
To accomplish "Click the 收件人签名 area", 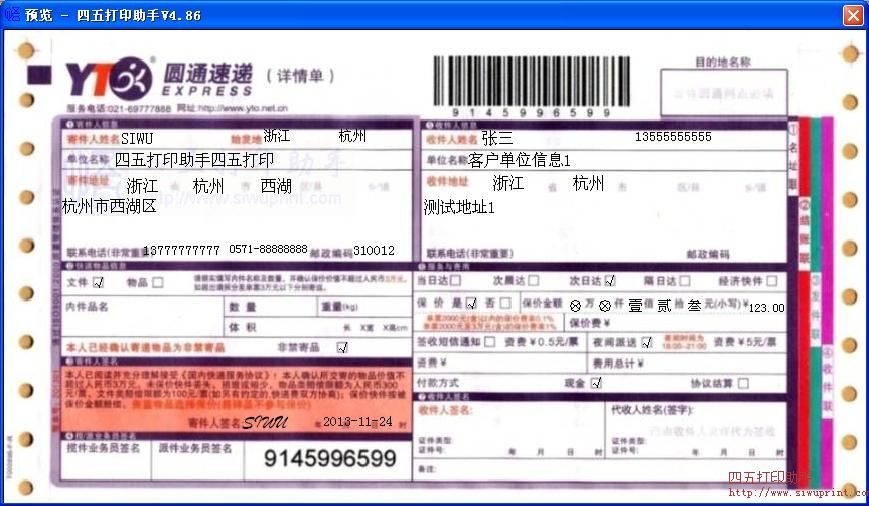I will 509,430.
